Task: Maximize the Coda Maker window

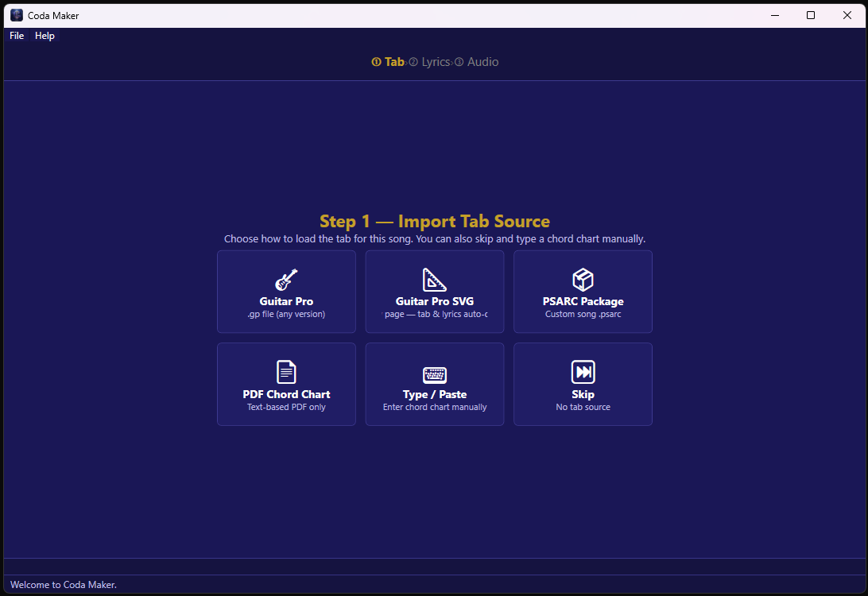Action: pyautogui.click(x=811, y=15)
